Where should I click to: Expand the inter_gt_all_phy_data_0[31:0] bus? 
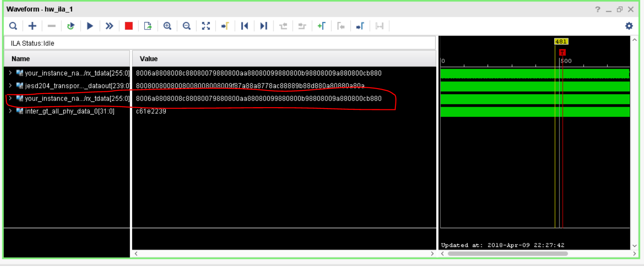10,111
